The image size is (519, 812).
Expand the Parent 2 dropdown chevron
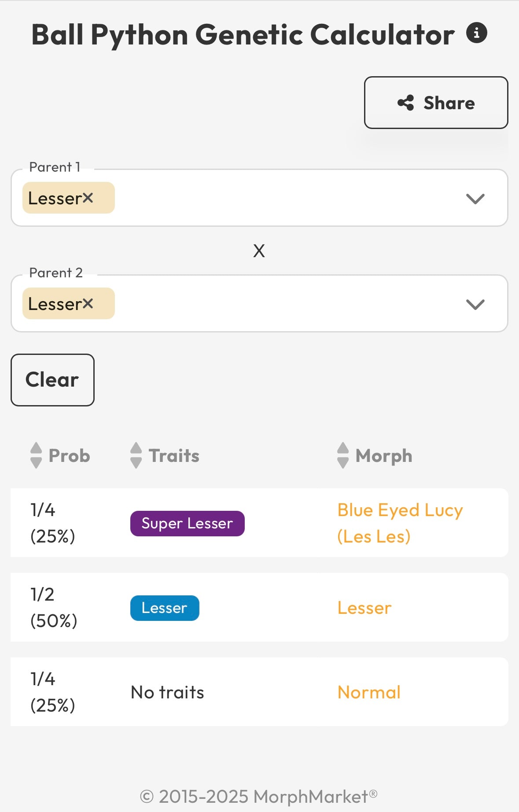point(475,304)
